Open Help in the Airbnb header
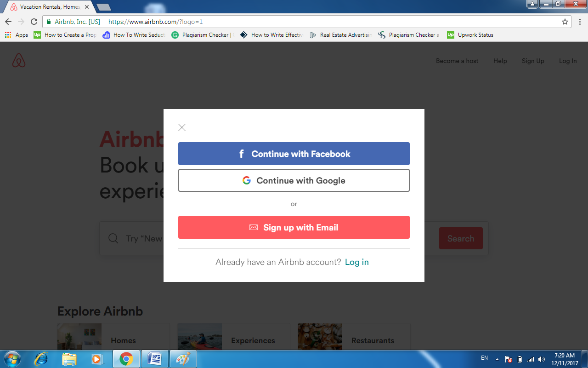The image size is (588, 368). [x=500, y=61]
